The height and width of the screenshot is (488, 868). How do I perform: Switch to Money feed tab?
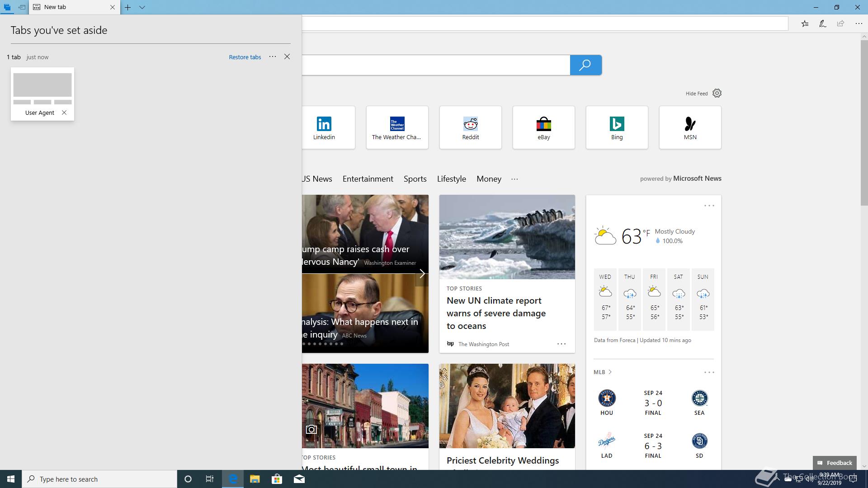tap(489, 179)
